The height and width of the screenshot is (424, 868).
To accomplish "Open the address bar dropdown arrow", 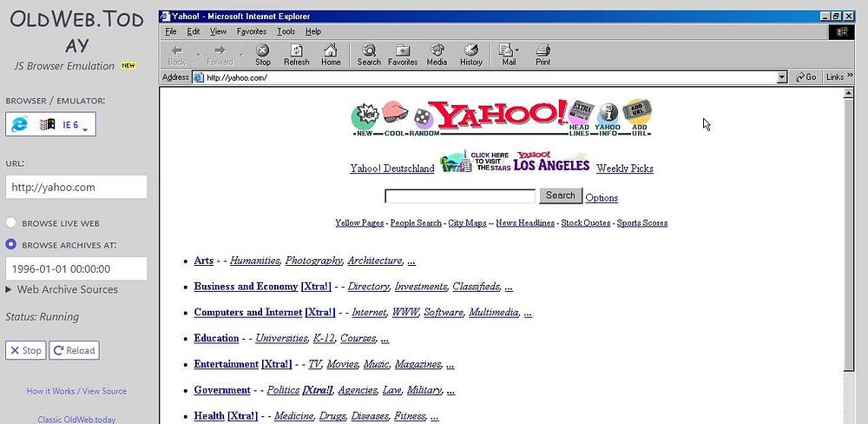I will 782,77.
